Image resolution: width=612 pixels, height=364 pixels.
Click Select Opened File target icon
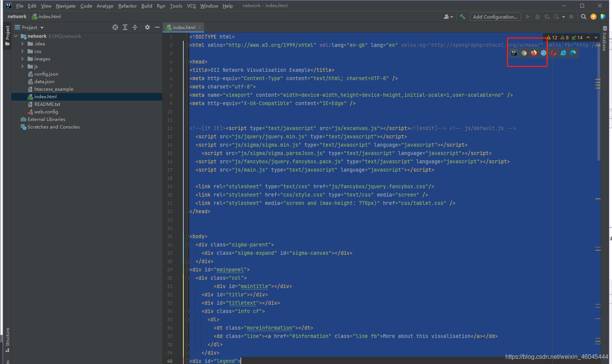click(x=115, y=27)
